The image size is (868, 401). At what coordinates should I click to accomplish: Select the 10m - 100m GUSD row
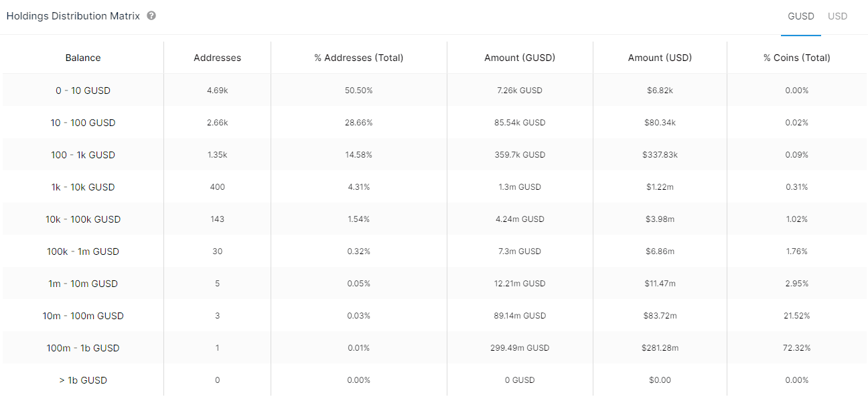[x=83, y=316]
